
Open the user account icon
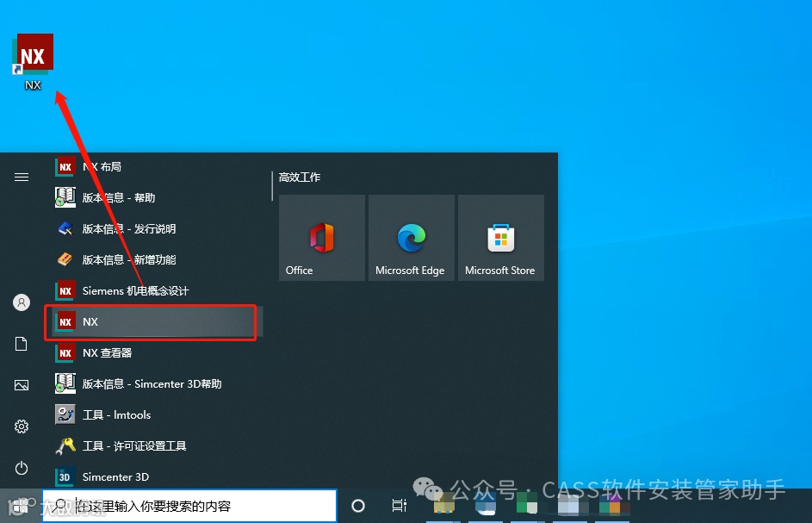tap(22, 302)
